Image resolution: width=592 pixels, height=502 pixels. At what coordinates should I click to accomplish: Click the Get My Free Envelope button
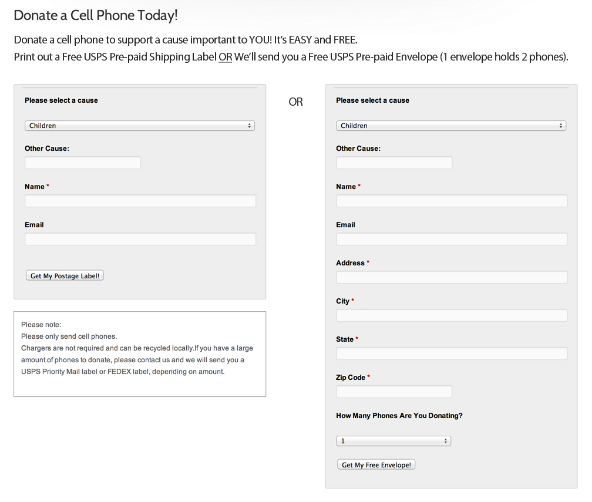point(376,465)
